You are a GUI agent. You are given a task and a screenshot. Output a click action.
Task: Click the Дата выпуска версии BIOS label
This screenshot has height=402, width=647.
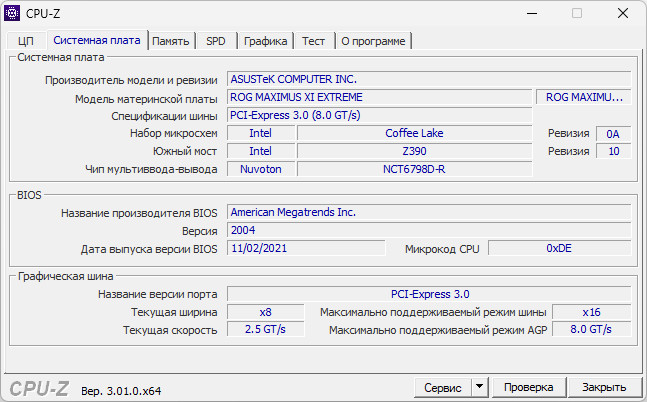[149, 249]
